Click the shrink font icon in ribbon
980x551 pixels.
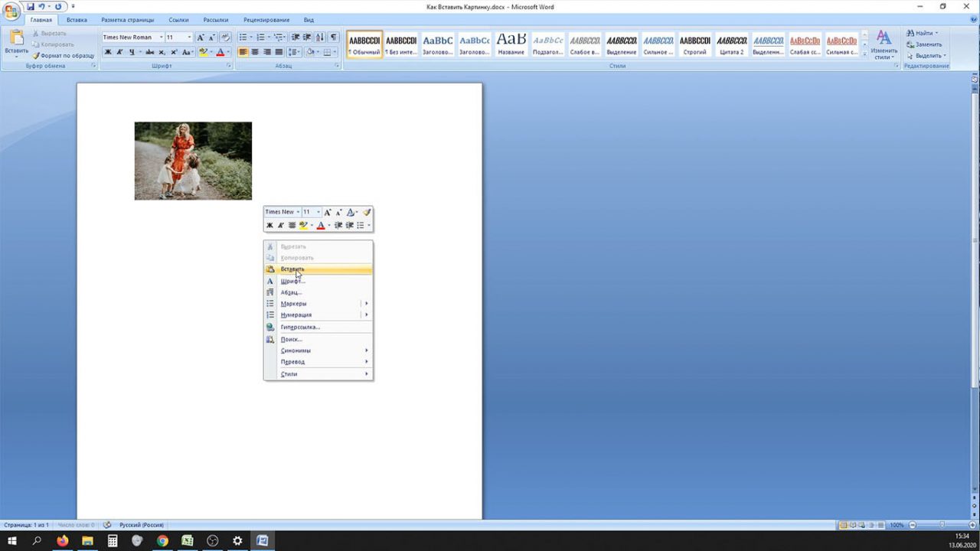point(211,37)
